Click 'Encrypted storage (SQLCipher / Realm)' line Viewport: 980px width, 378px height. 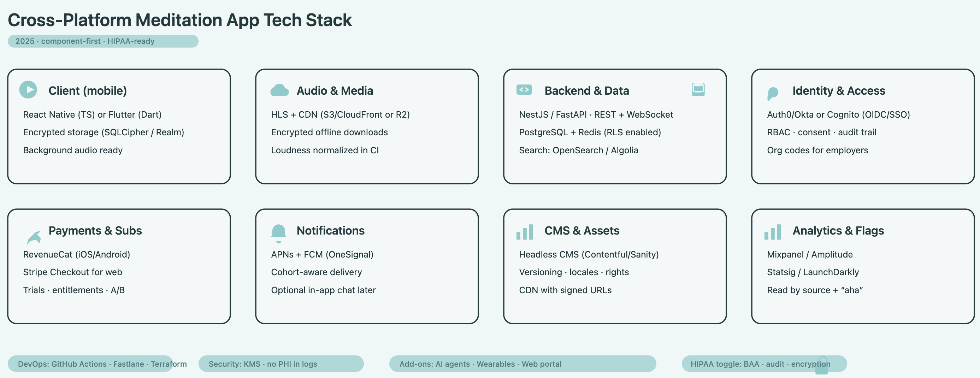104,132
